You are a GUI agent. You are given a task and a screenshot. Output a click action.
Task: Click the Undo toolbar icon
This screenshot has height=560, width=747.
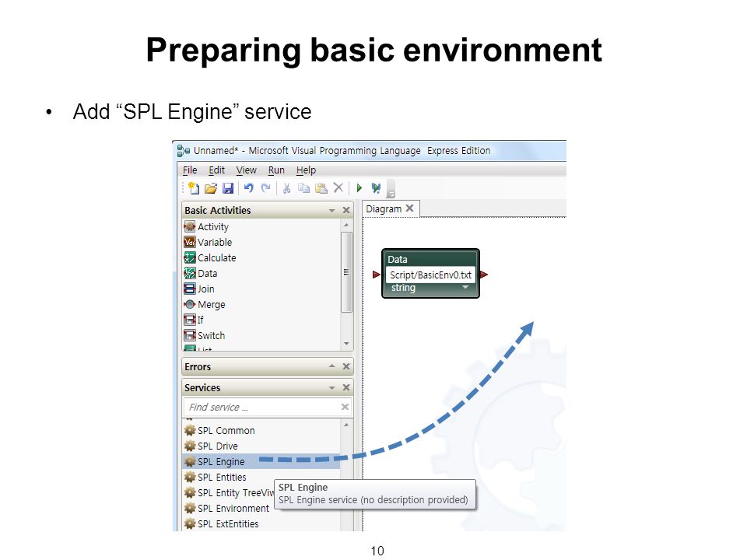click(249, 188)
